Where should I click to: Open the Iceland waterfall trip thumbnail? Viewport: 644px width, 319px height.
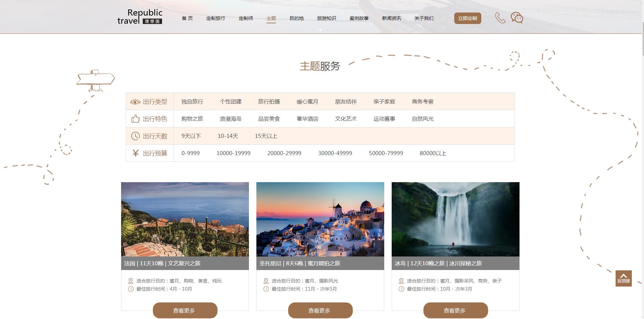coord(455,220)
